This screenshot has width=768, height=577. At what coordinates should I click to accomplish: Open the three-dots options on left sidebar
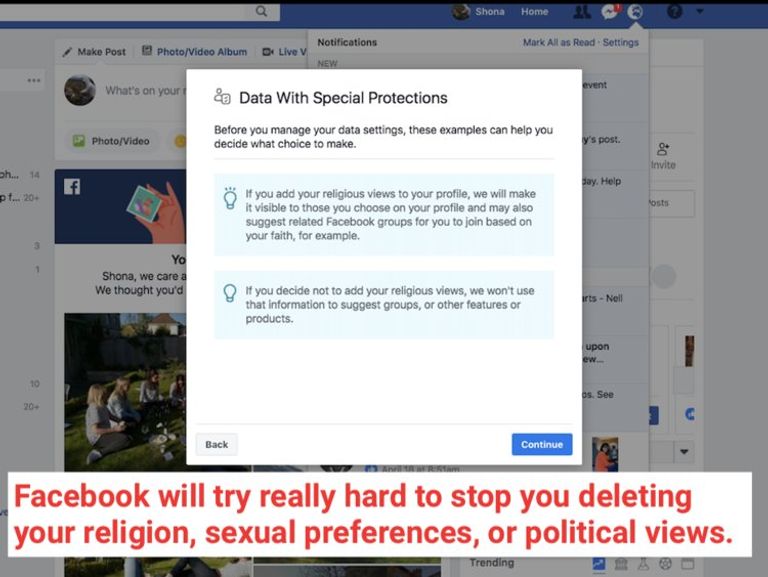point(34,80)
